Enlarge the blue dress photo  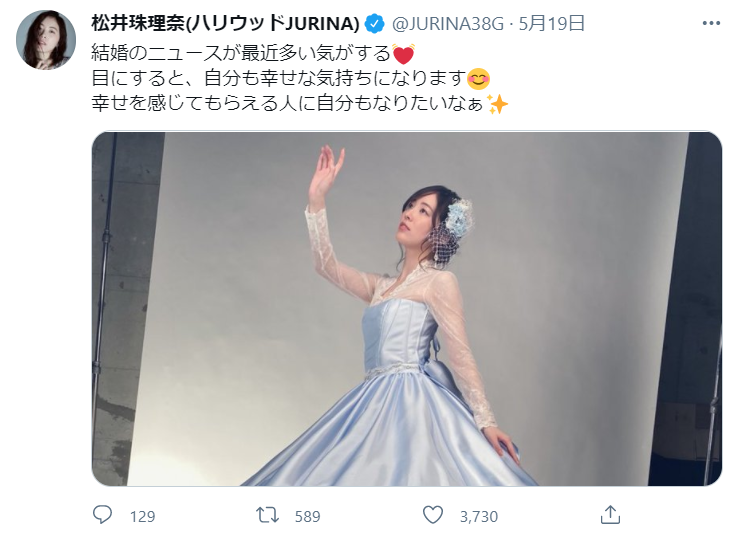(407, 308)
